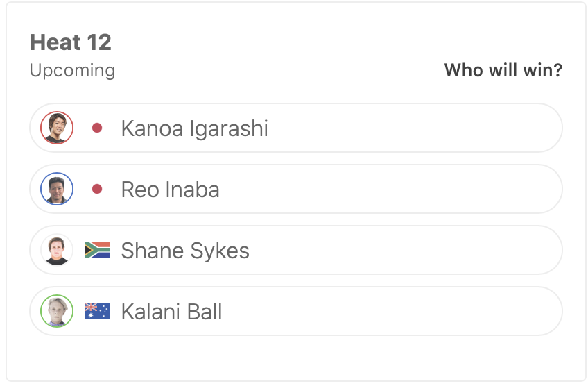The image size is (588, 386).
Task: Open Shane Sykes's avatar thumbnail
Action: click(57, 250)
